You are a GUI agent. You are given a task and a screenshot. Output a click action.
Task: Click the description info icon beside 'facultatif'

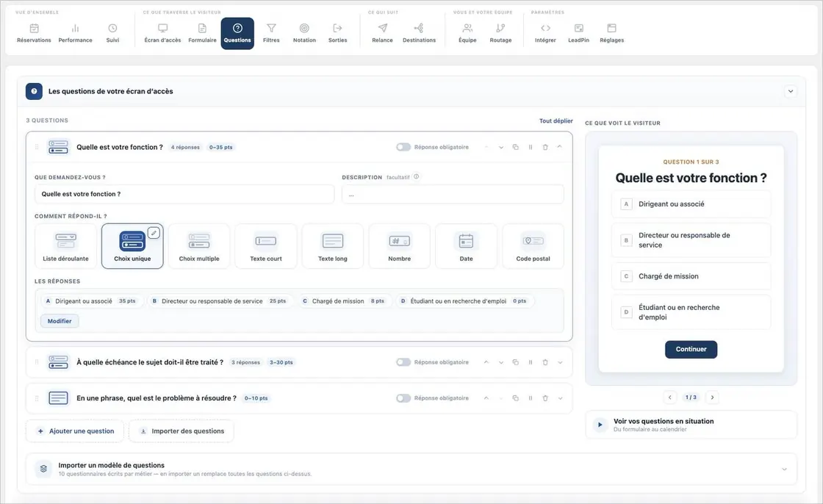coord(416,177)
